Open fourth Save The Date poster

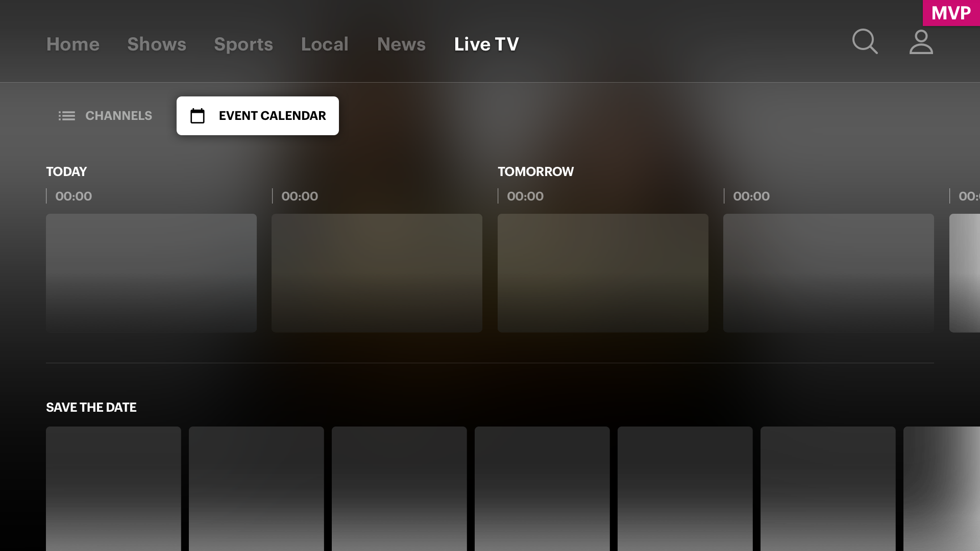pyautogui.click(x=542, y=489)
